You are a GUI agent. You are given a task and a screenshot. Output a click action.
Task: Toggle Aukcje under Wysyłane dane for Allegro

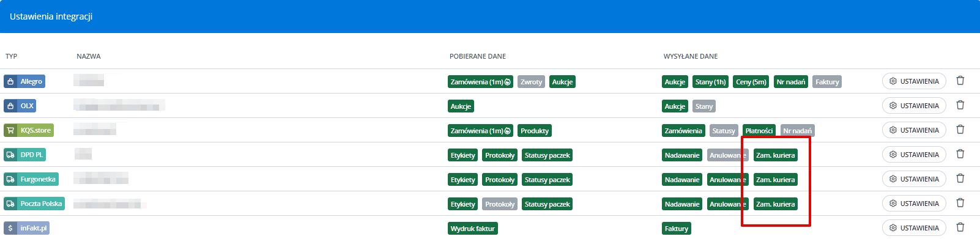(675, 82)
